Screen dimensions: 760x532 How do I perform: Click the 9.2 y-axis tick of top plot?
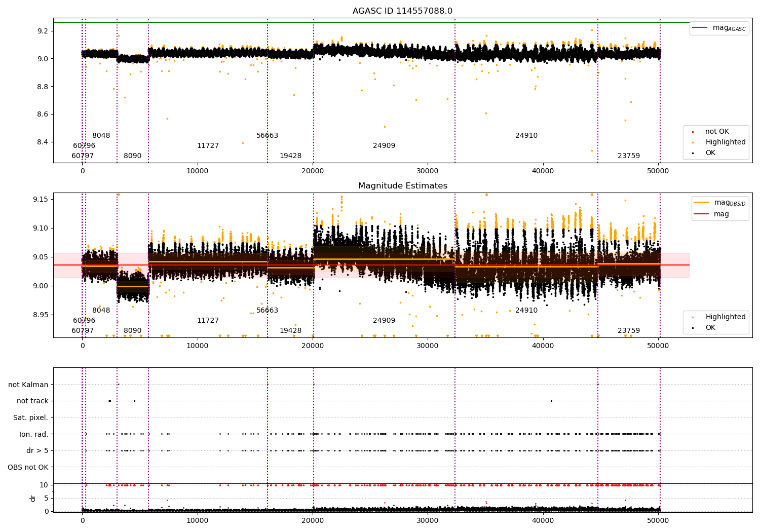tap(43, 31)
